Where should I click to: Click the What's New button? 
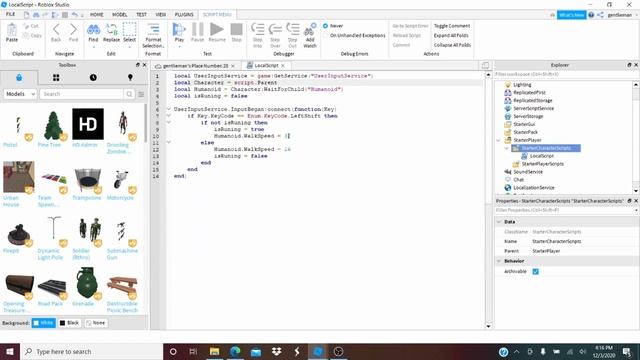click(571, 15)
